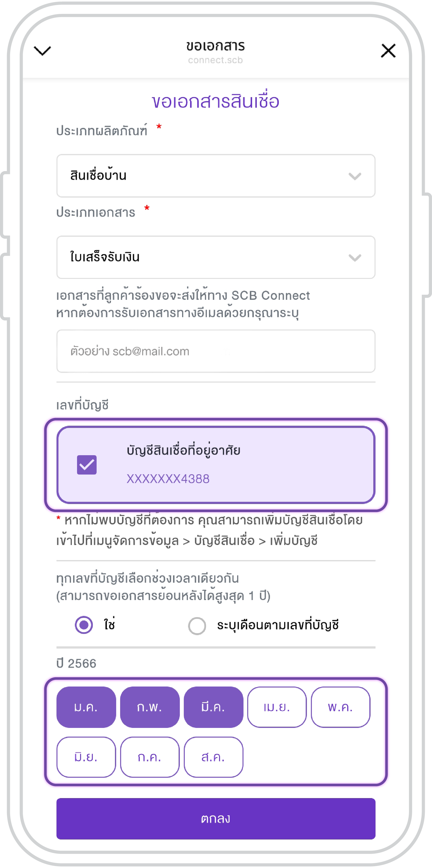This screenshot has height=868, width=432.
Task: Toggle off the มี.ค. month chip
Action: 214,707
